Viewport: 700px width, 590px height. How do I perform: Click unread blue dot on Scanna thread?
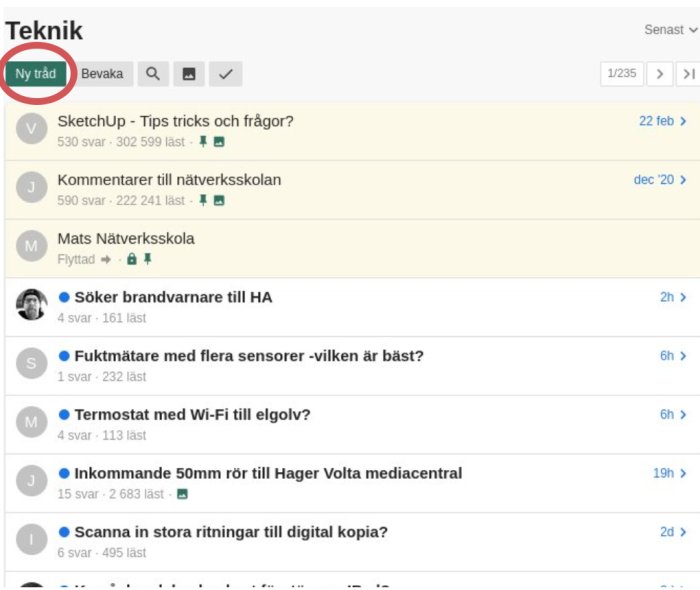(x=64, y=532)
